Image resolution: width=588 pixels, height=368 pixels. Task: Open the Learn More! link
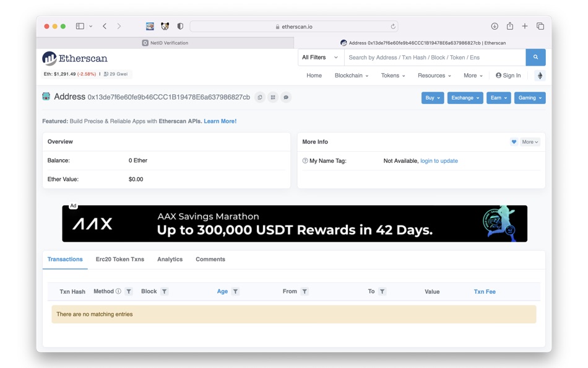220,121
